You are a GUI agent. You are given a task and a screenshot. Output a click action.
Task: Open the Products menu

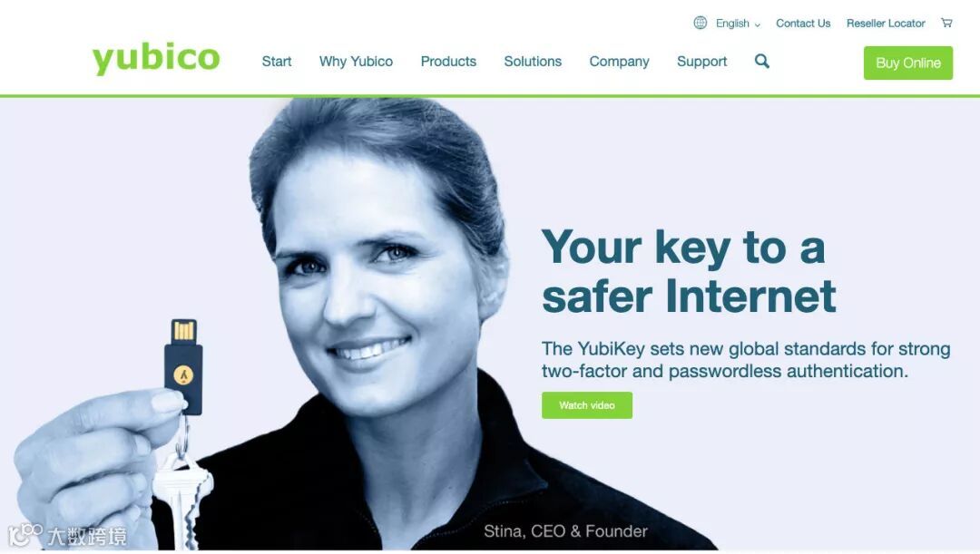(448, 62)
